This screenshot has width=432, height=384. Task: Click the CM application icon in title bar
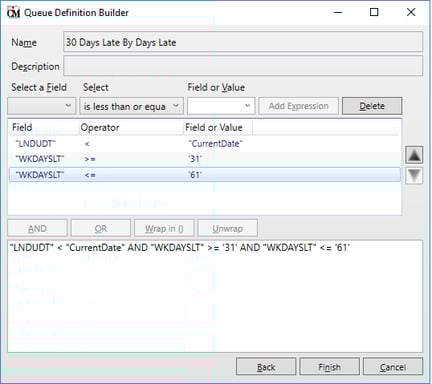click(x=13, y=13)
